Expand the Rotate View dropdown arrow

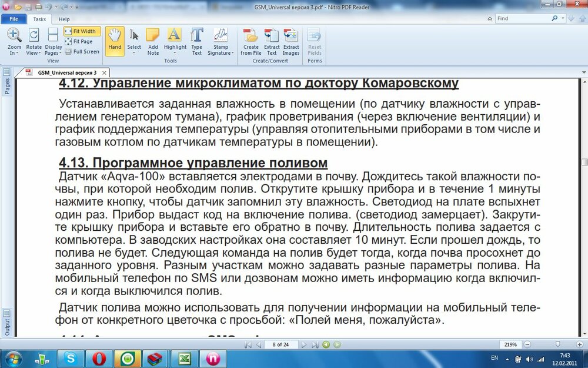tap(40, 54)
